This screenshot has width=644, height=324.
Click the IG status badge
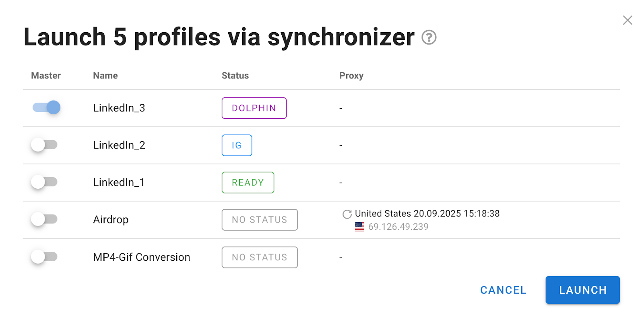click(237, 145)
